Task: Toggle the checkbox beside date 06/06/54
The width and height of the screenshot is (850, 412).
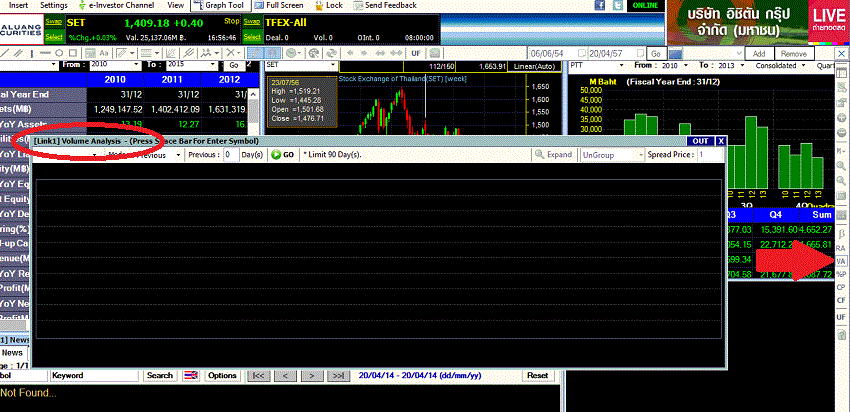Action: [582, 53]
